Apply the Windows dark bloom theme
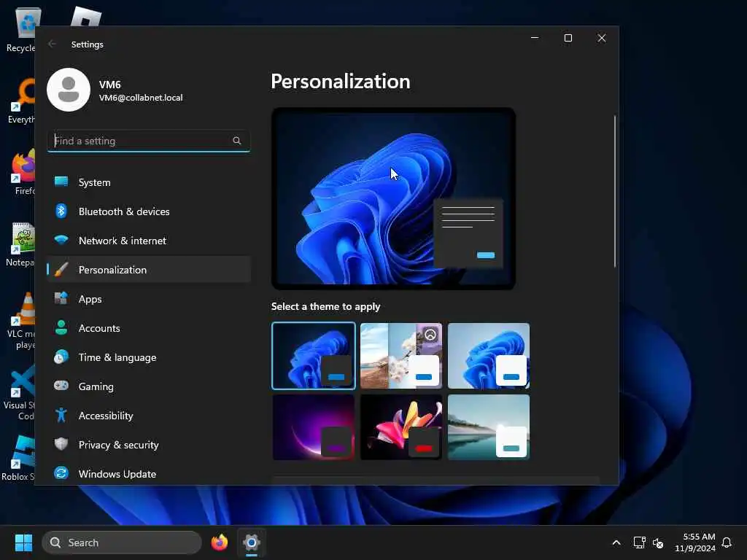This screenshot has width=747, height=560. 314,356
